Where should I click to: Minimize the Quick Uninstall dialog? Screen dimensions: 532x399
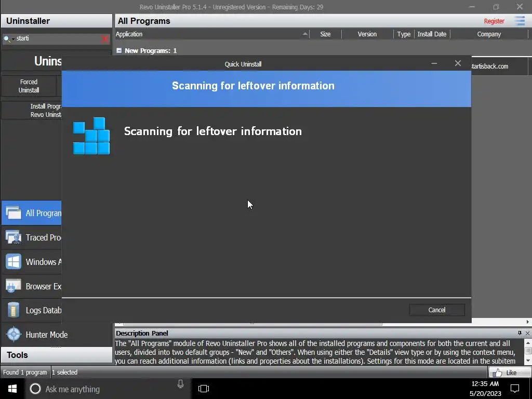click(434, 63)
